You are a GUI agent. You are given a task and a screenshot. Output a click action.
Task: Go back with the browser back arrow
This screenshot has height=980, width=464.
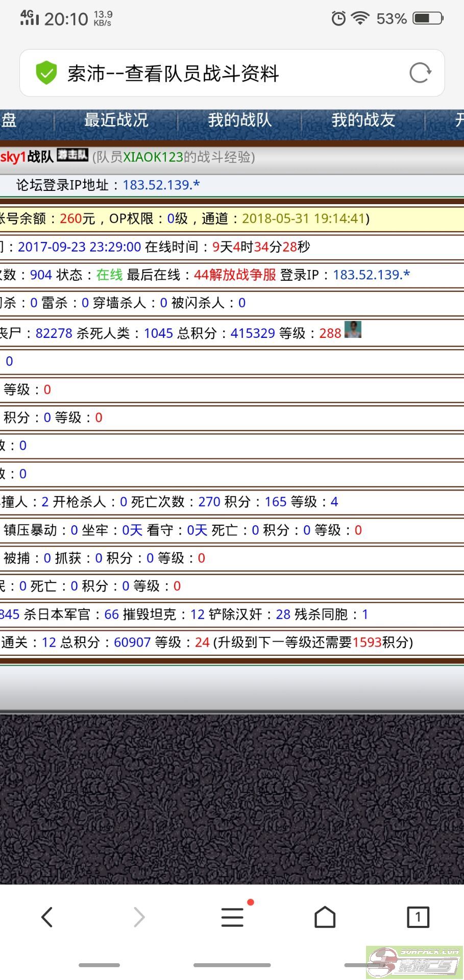coord(47,917)
